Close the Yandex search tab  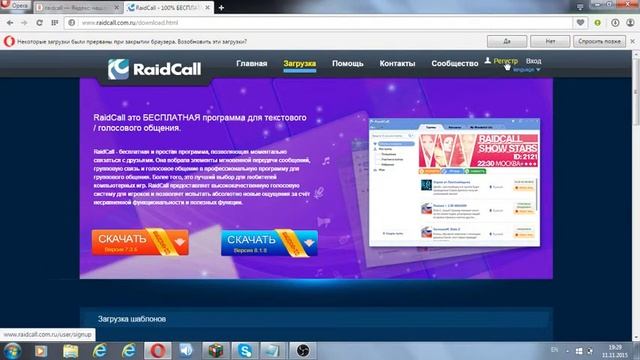116,8
